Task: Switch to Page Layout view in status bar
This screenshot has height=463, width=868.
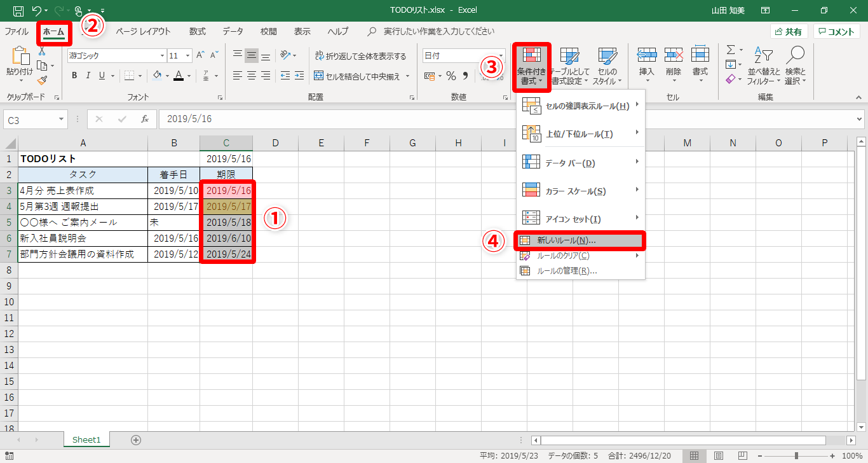Action: coord(719,456)
